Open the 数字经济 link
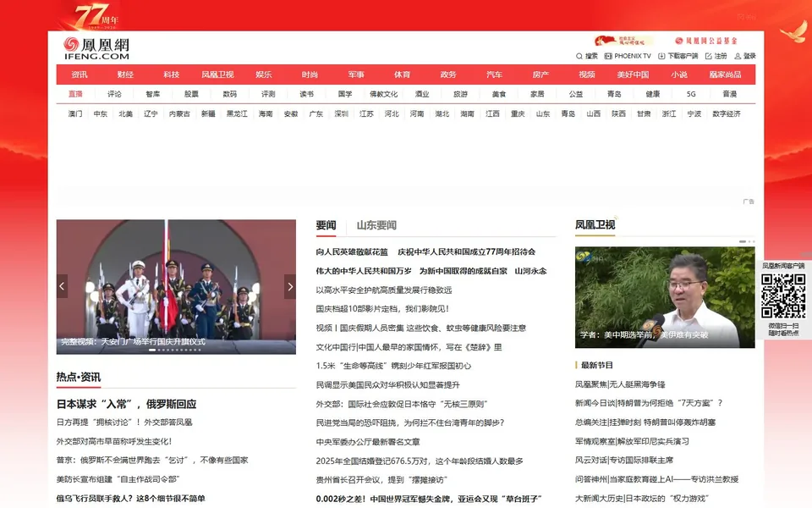 (726, 113)
